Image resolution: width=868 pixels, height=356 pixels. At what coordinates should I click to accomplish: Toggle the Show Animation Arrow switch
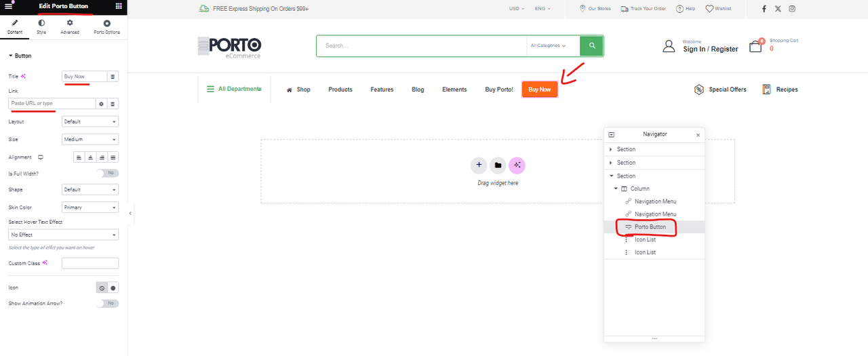(x=107, y=303)
